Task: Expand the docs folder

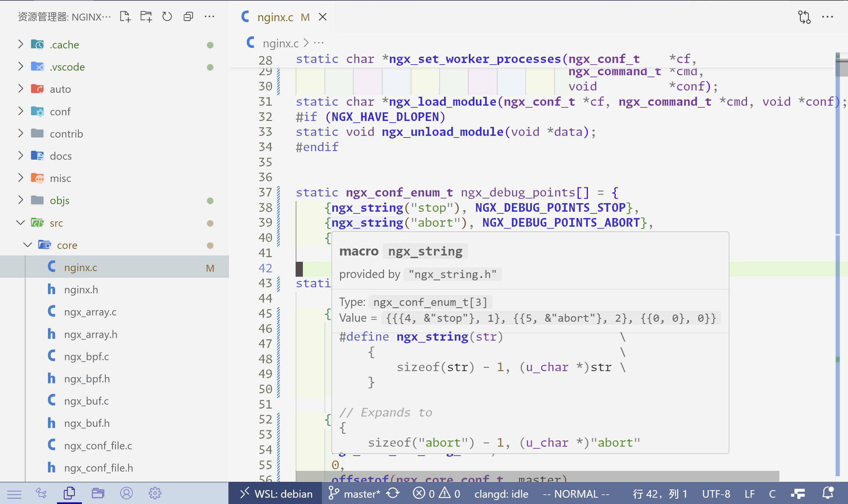Action: [x=21, y=155]
